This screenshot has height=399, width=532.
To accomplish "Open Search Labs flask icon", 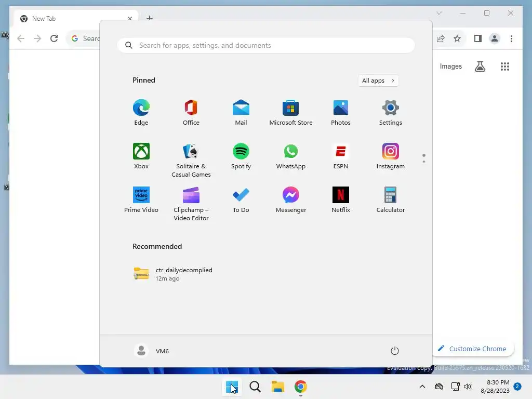I will click(480, 66).
